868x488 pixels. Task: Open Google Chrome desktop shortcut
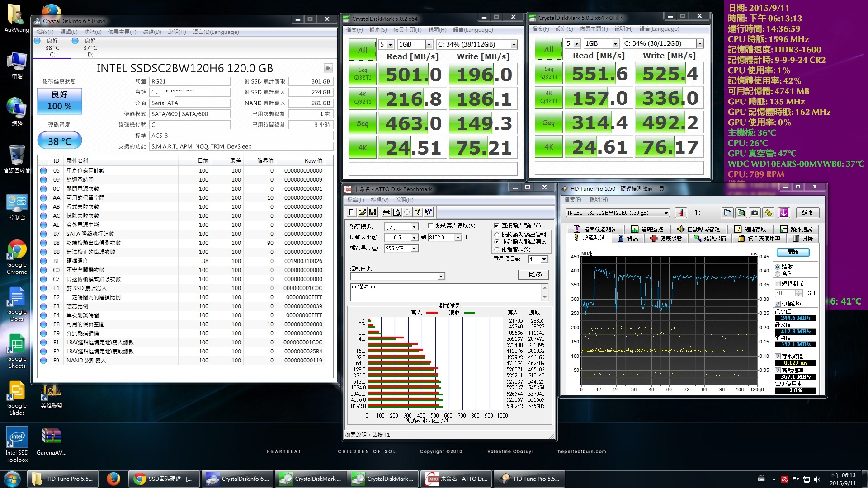click(17, 257)
